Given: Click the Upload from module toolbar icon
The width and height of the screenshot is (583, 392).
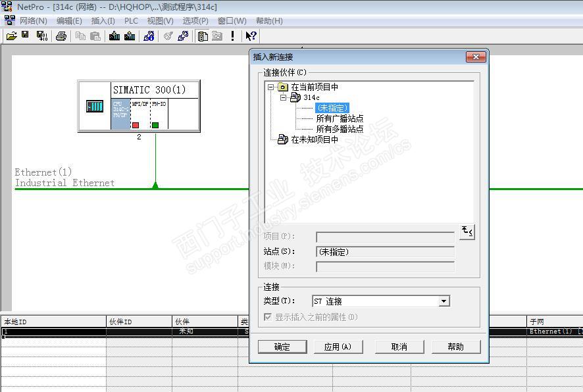Looking at the screenshot, I should coord(130,36).
